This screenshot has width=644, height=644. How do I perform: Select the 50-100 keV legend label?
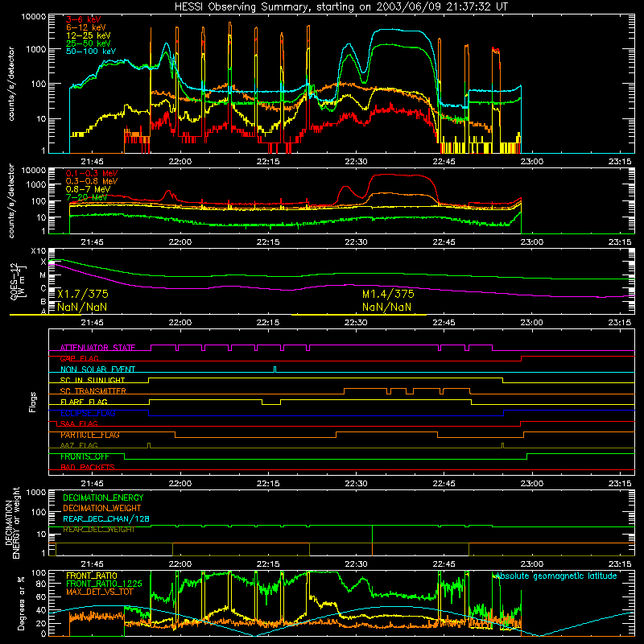coord(91,52)
